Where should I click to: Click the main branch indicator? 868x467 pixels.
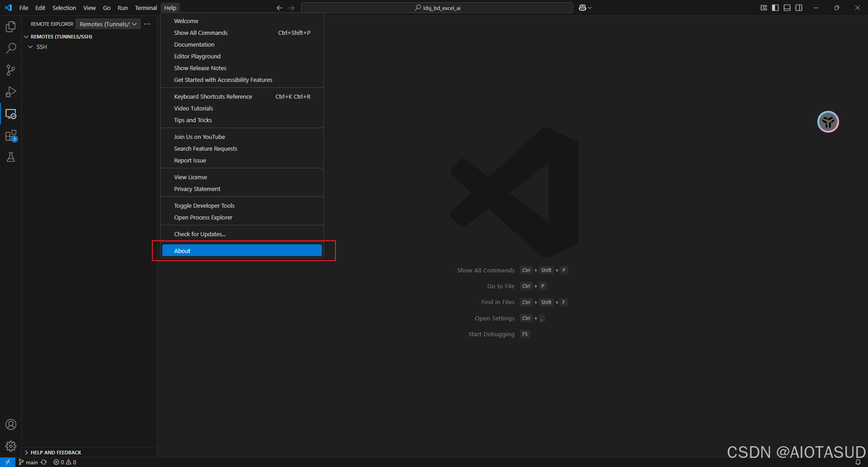point(28,462)
